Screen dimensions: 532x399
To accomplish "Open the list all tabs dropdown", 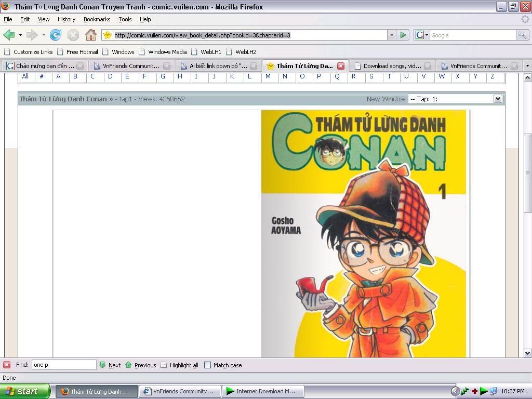I will [527, 66].
